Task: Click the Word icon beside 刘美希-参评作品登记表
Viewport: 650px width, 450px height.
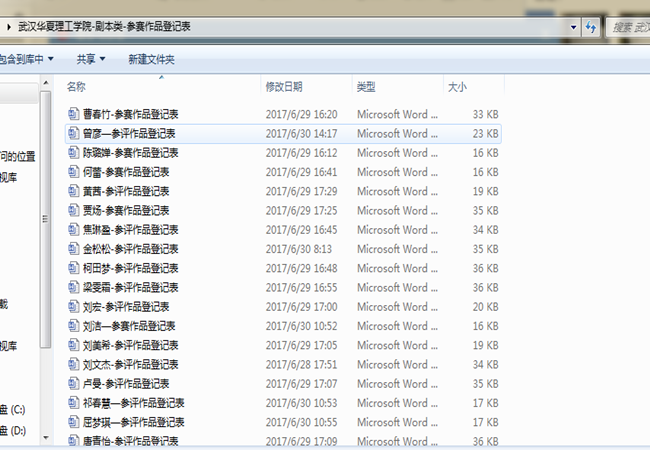Action: (x=73, y=345)
